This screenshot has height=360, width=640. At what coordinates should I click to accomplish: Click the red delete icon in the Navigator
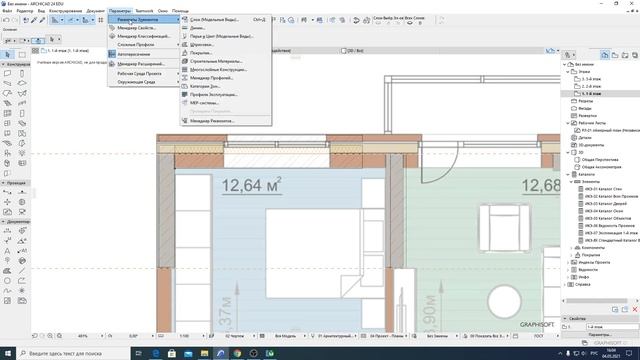click(x=635, y=309)
